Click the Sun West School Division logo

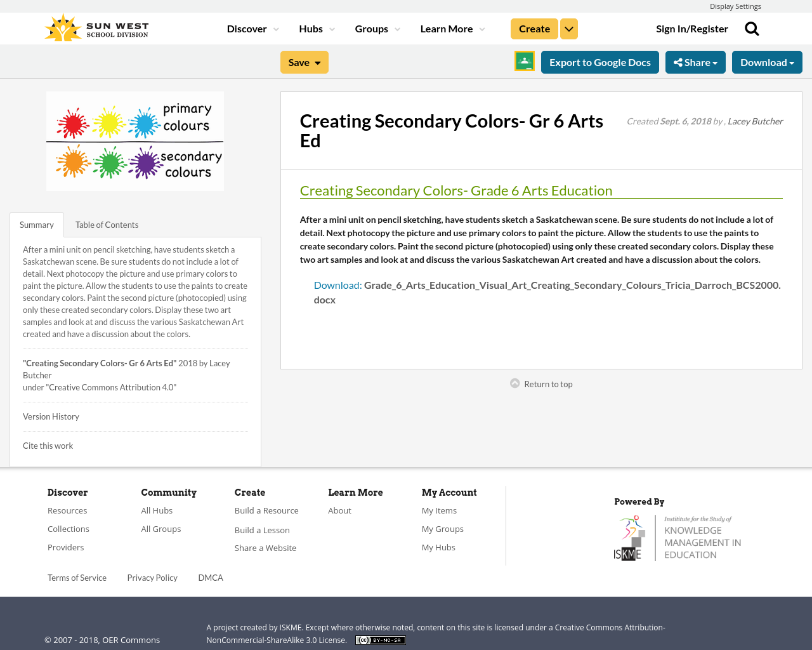pos(95,26)
